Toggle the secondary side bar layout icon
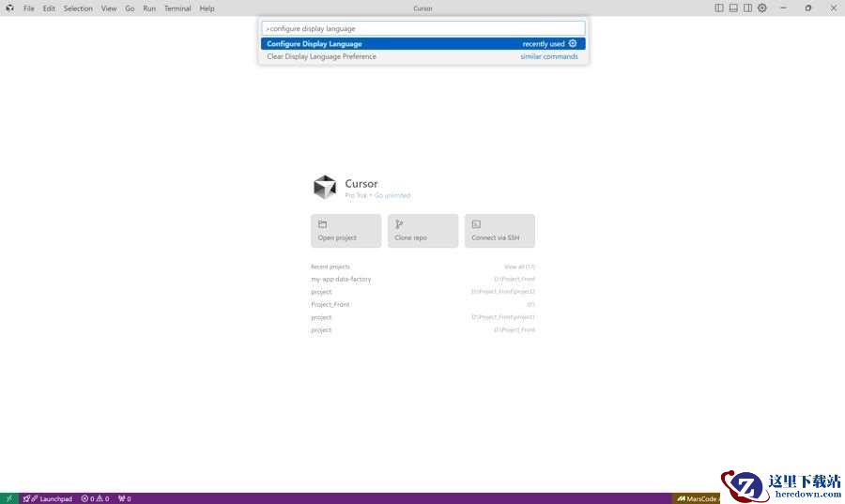This screenshot has height=504, width=845. [x=747, y=8]
